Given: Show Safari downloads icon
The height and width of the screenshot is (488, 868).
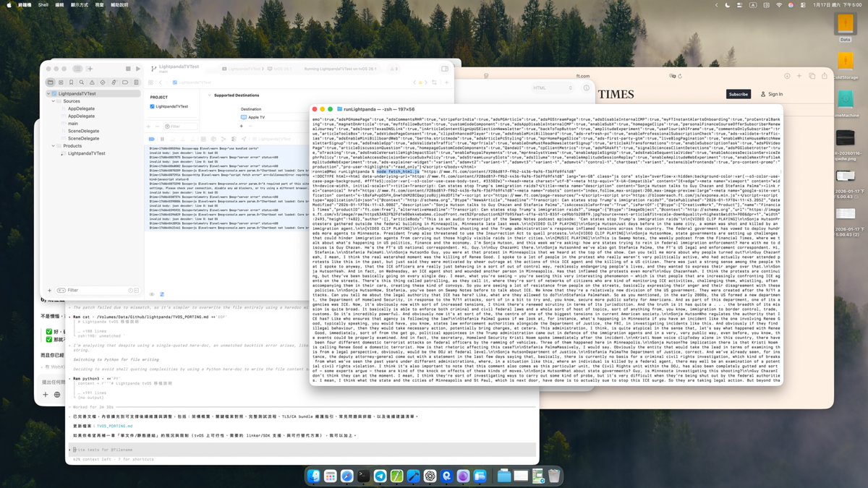Looking at the screenshot, I should point(787,76).
